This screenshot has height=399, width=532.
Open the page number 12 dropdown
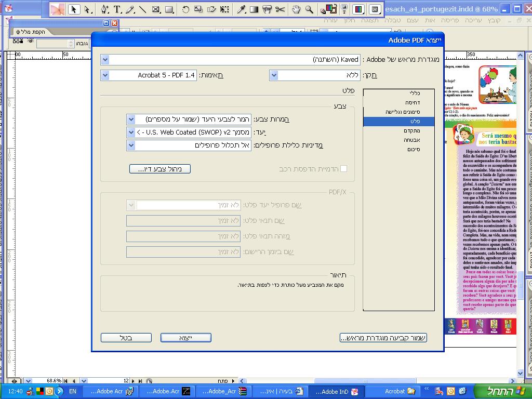click(84, 381)
